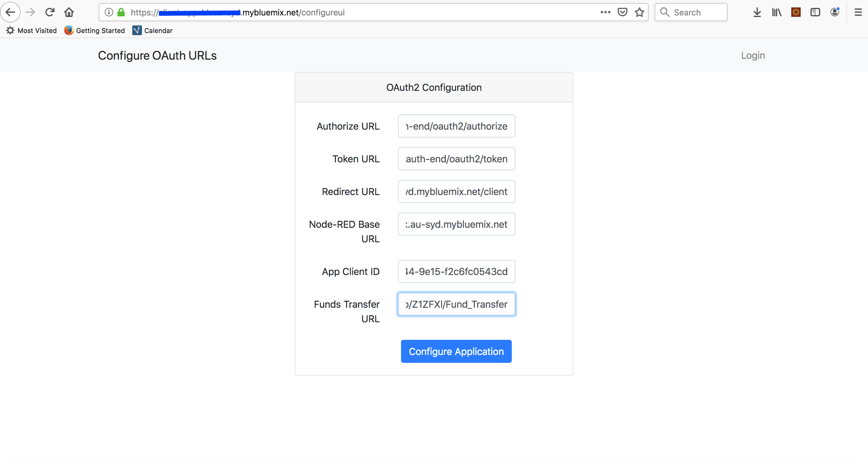Click the Login link in navbar
Viewport: 868px width, 464px height.
pos(753,55)
